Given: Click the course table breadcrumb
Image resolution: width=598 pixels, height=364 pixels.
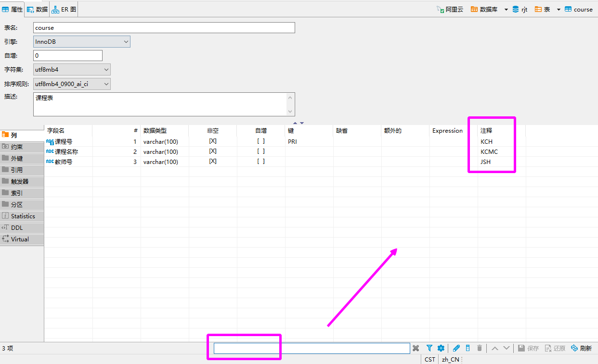Looking at the screenshot, I should click(579, 9).
